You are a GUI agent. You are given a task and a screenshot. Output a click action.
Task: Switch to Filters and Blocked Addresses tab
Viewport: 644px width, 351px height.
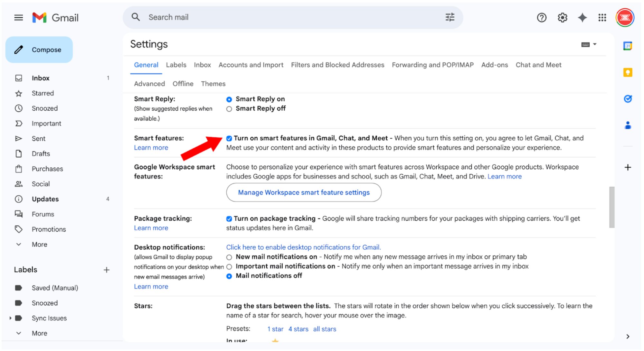(337, 65)
